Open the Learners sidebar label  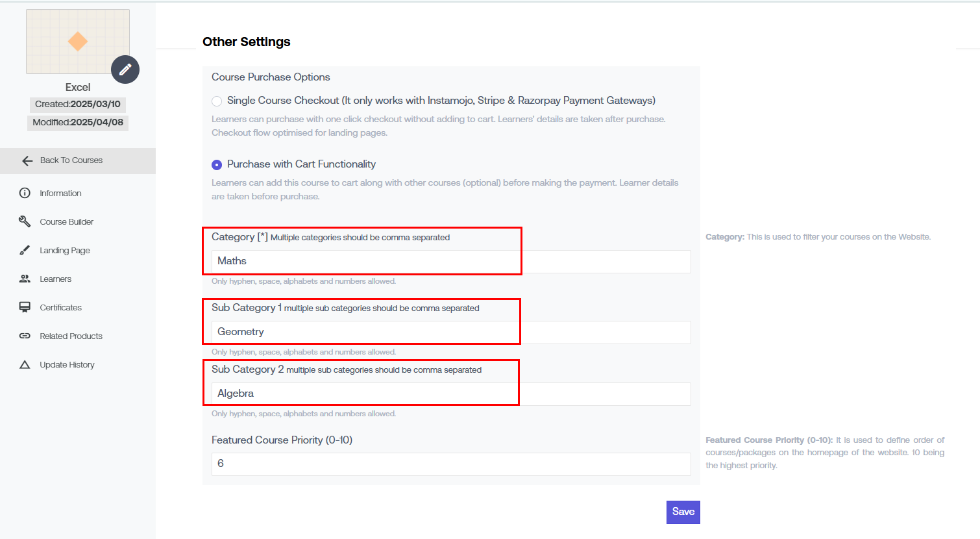[x=55, y=279]
